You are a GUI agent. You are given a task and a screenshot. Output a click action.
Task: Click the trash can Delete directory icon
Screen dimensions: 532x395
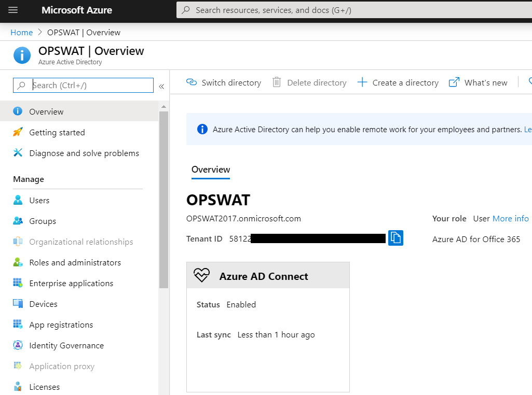click(x=277, y=82)
